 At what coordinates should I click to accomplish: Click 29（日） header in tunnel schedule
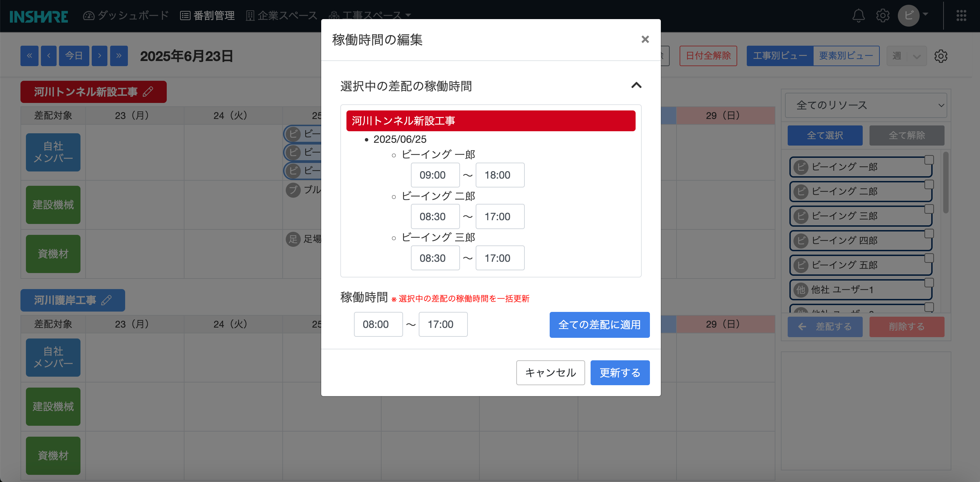pos(726,115)
